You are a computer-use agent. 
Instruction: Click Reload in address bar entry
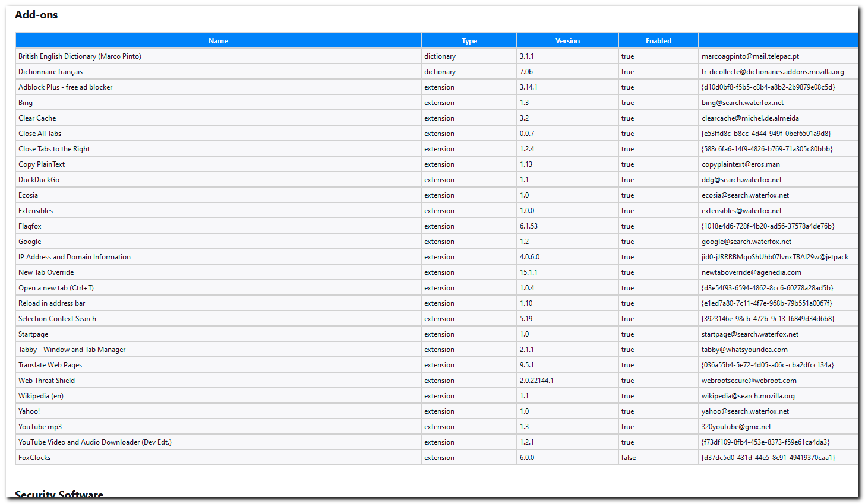click(52, 303)
